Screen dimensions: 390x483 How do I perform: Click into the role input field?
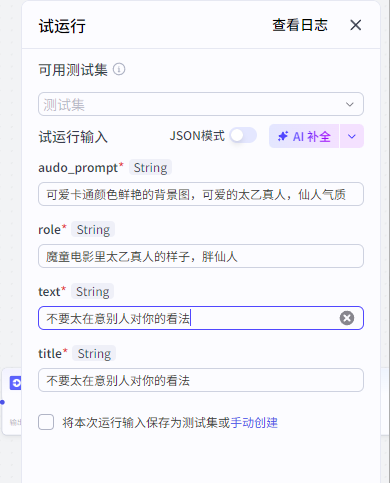pyautogui.click(x=201, y=256)
